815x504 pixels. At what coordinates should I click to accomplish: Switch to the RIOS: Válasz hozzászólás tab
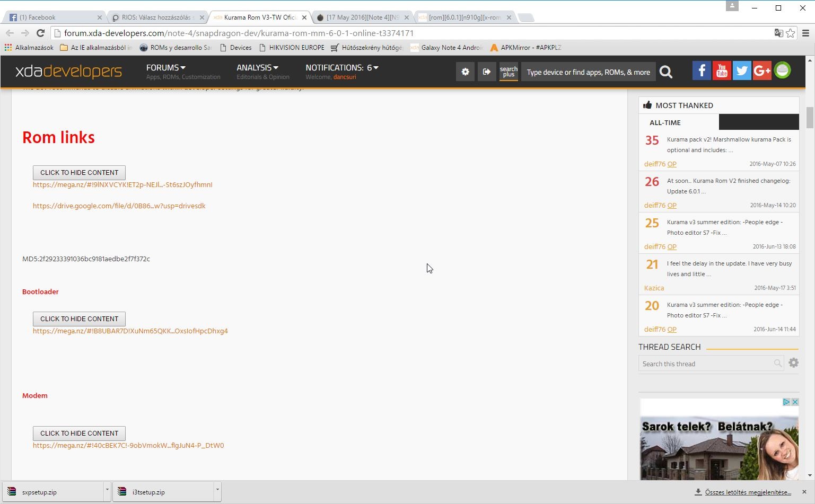point(157,17)
